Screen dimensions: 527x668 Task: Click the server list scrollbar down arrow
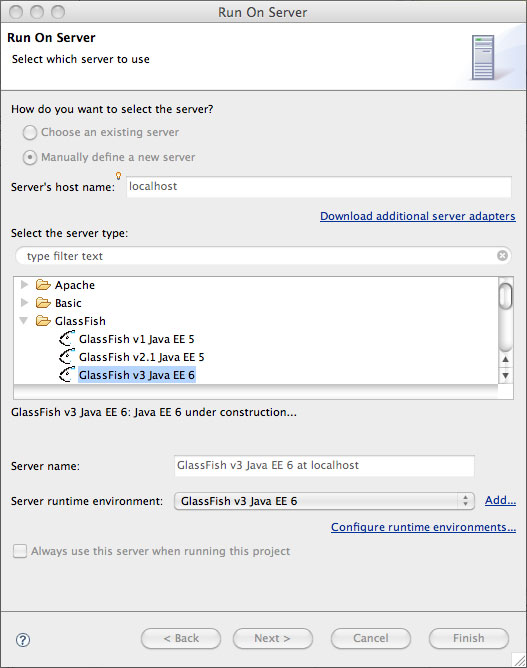coord(505,376)
